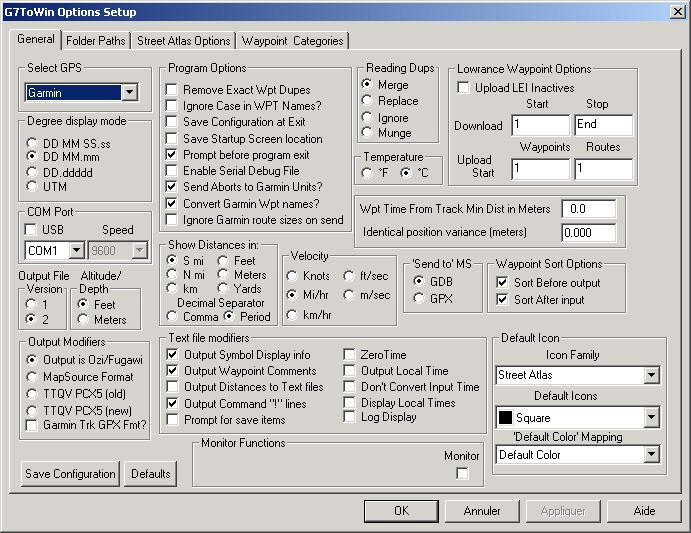The width and height of the screenshot is (691, 533).
Task: Click the Save Configuration button
Action: [x=70, y=474]
